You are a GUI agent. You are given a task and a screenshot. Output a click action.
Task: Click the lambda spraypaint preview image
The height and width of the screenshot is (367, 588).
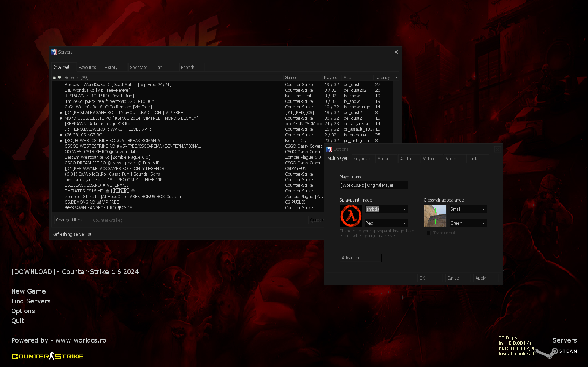point(351,216)
